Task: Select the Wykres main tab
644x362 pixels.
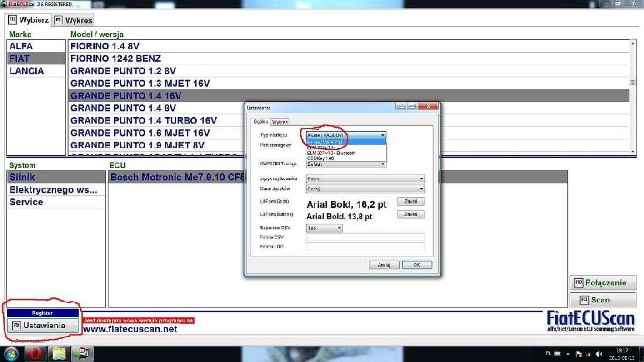Action: click(74, 20)
